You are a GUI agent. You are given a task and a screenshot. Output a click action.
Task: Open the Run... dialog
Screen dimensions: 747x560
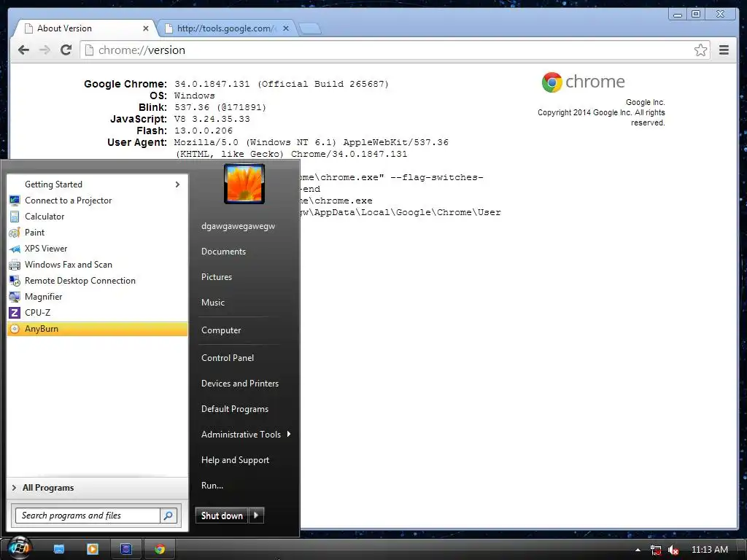coord(212,486)
